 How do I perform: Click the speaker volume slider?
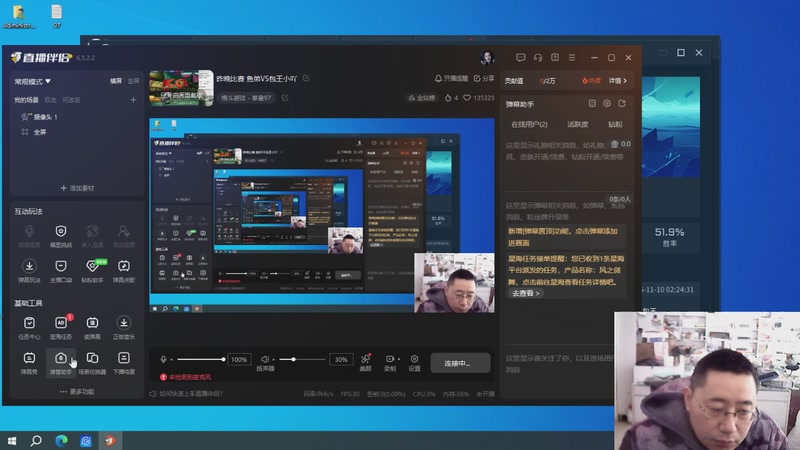(x=301, y=359)
